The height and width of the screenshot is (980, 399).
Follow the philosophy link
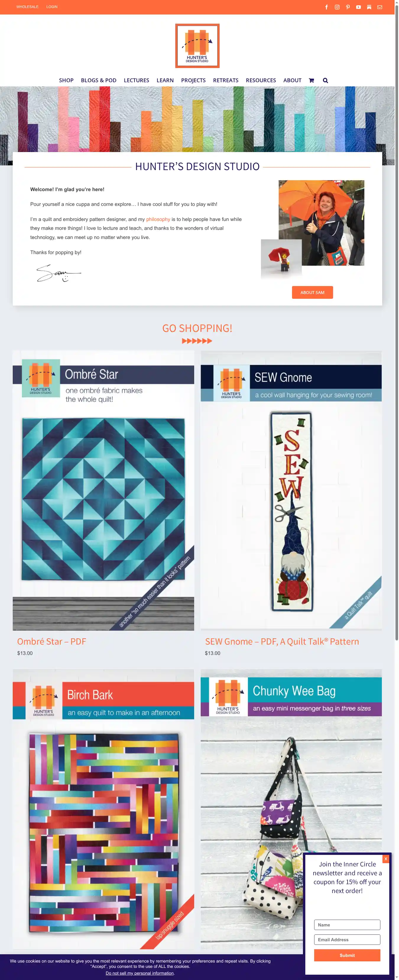tap(158, 219)
